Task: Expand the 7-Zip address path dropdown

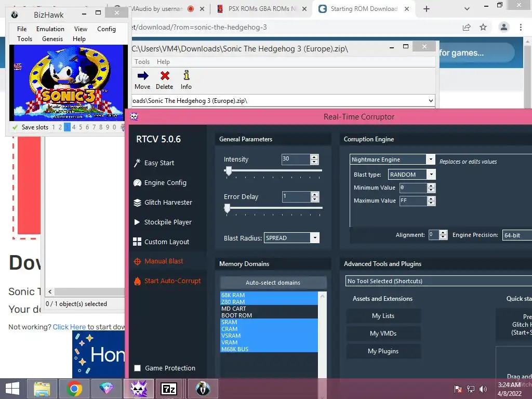Action: coord(431,101)
